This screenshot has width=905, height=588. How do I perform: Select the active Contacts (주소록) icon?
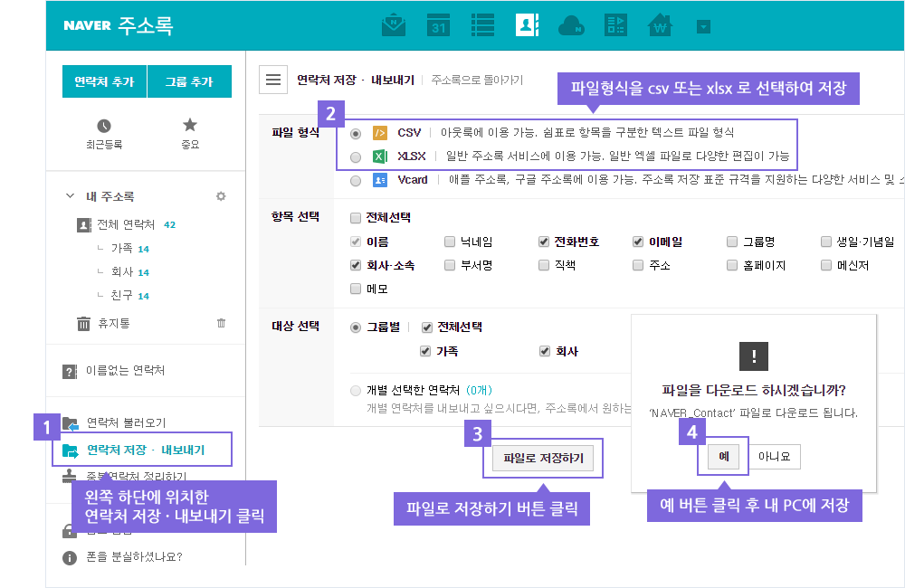(x=527, y=26)
